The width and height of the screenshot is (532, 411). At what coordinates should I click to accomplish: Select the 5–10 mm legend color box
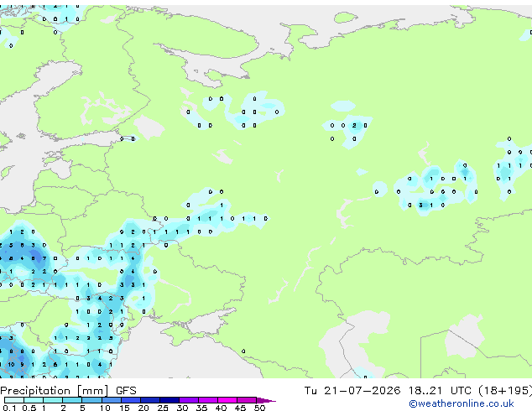click(x=91, y=400)
